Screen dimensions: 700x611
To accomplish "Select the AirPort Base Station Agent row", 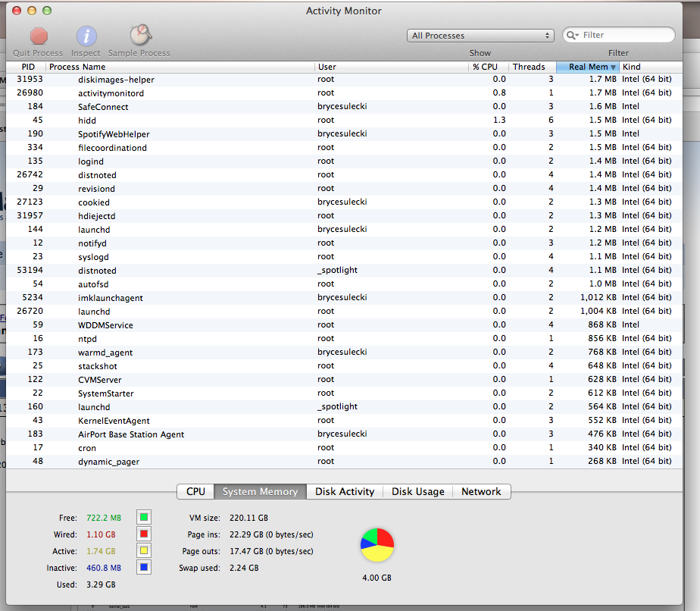I will [x=344, y=434].
